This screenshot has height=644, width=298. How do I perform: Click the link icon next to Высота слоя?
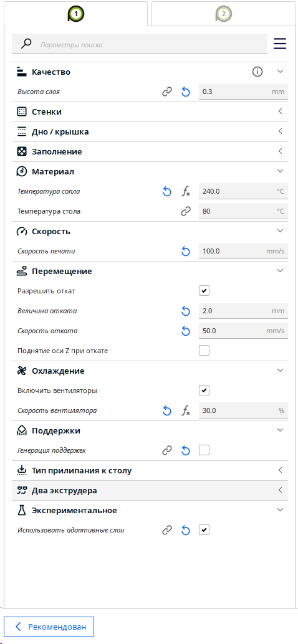[x=166, y=92]
